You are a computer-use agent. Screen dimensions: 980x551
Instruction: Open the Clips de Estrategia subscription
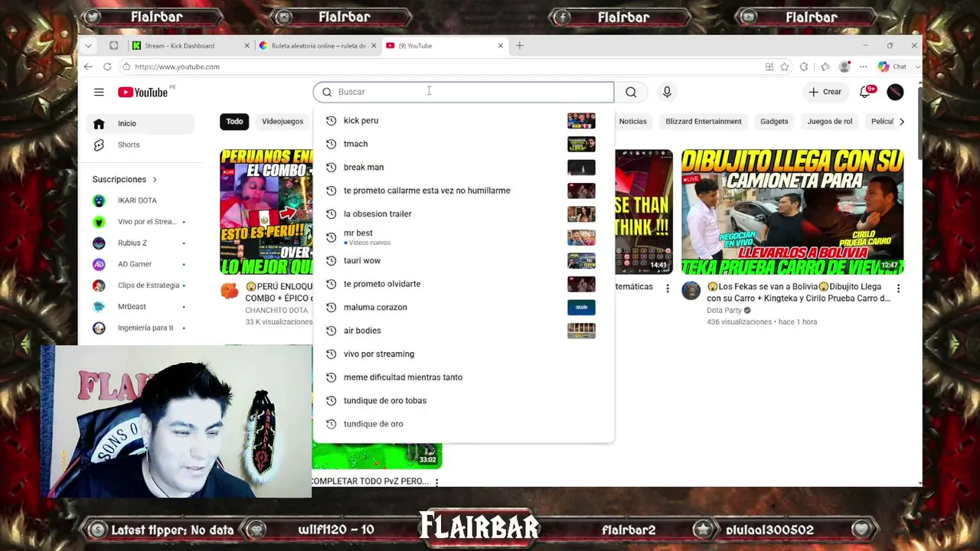[x=139, y=285]
